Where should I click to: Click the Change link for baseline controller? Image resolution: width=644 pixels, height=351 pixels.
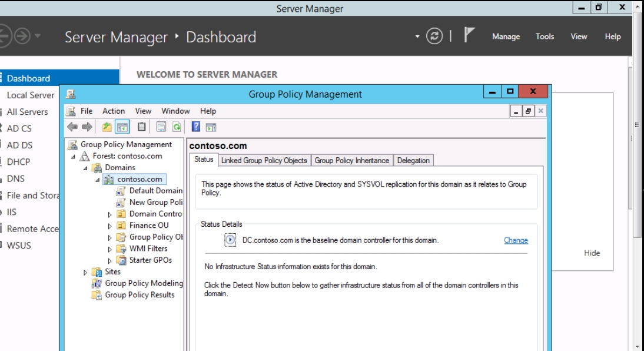pos(516,240)
